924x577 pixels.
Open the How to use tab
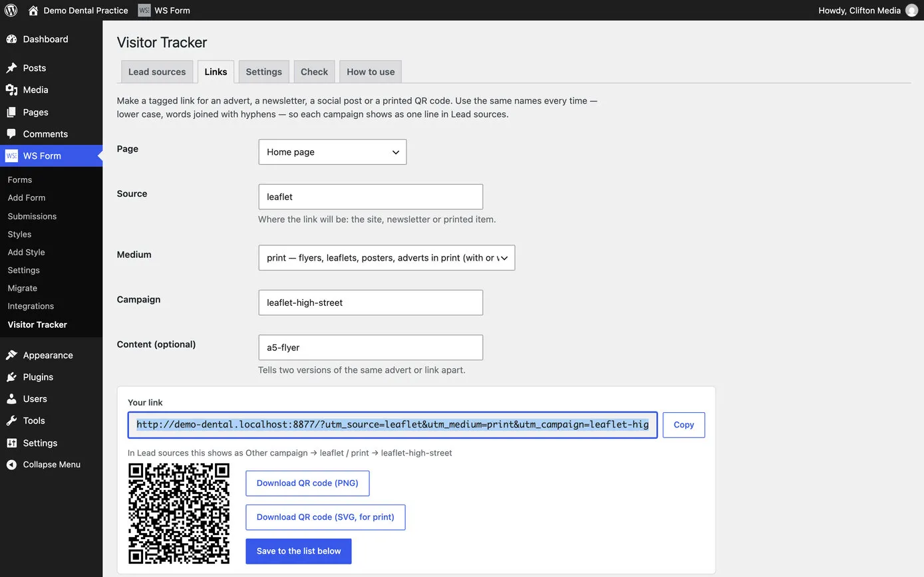(371, 72)
